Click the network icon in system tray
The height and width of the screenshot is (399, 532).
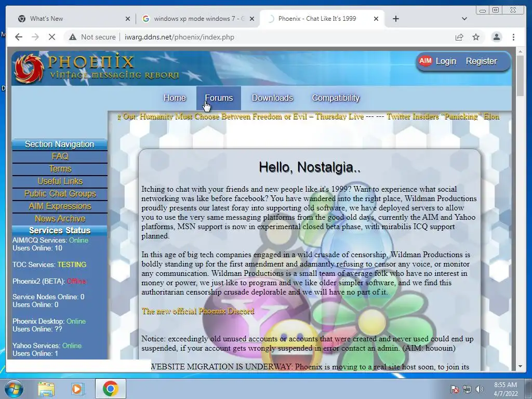(x=467, y=390)
